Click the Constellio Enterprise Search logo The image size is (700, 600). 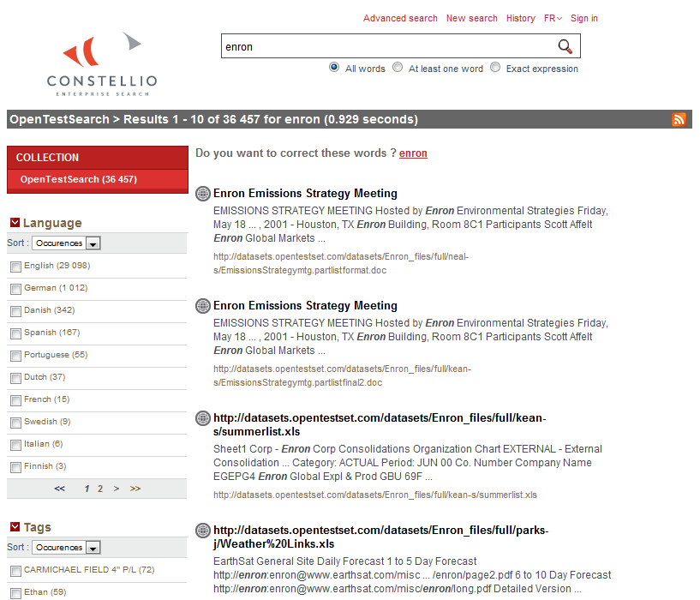(102, 64)
